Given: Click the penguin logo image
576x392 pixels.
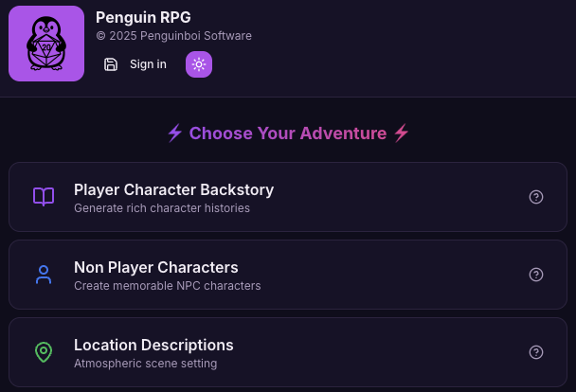Looking at the screenshot, I should click(x=46, y=44).
